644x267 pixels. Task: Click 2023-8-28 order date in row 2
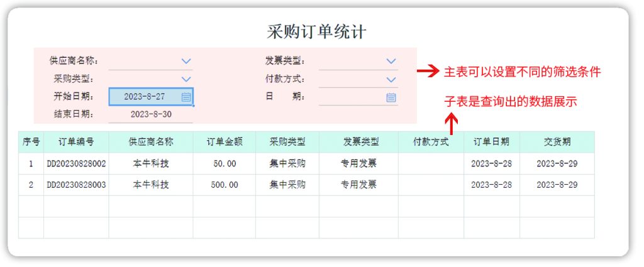(x=492, y=185)
